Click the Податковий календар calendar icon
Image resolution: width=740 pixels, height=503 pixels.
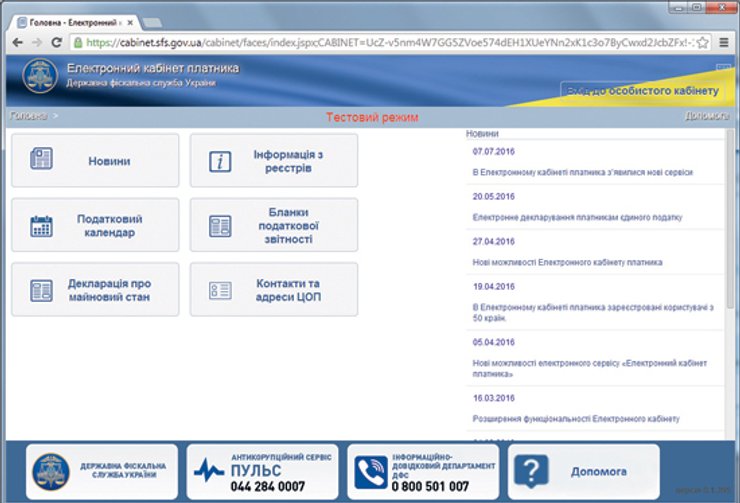(x=41, y=226)
